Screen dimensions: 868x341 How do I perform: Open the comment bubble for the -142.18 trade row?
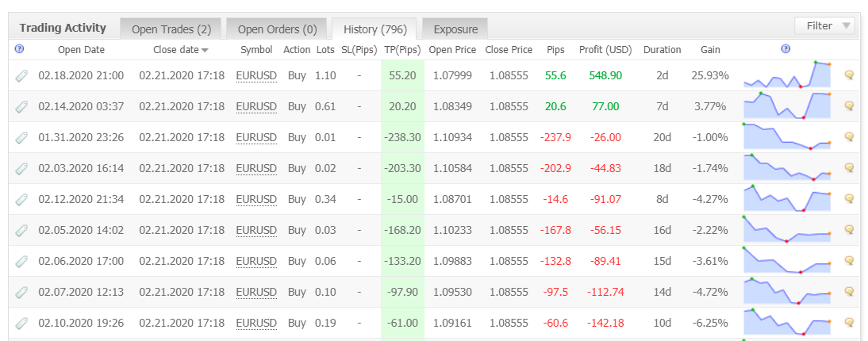click(x=849, y=323)
